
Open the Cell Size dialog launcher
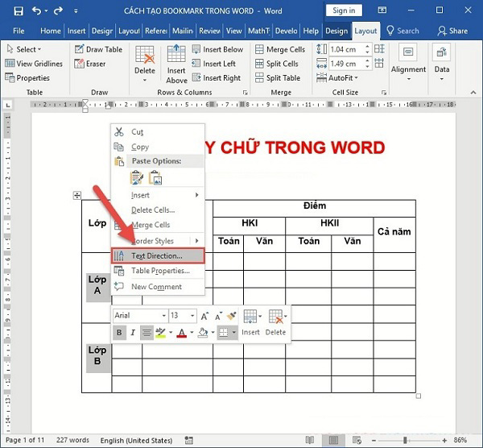pos(384,93)
